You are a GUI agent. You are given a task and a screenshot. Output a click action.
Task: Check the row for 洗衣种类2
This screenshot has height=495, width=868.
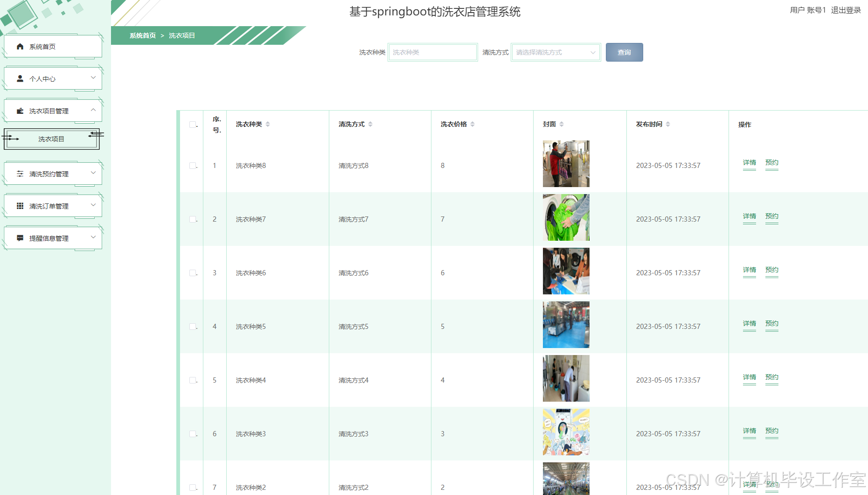(193, 488)
